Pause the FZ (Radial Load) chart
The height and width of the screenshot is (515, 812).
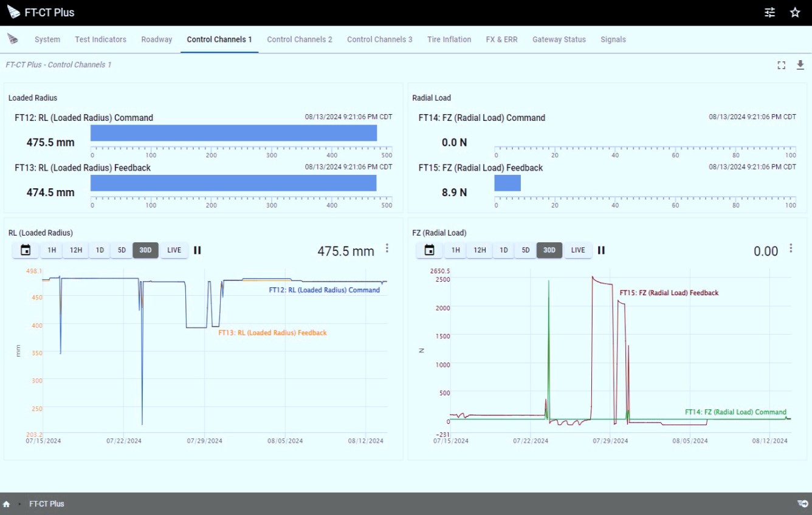coord(601,250)
